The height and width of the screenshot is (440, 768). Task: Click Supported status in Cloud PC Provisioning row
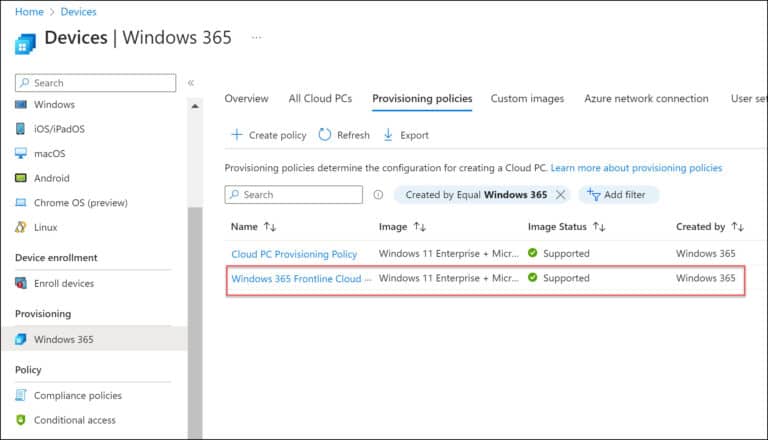566,253
